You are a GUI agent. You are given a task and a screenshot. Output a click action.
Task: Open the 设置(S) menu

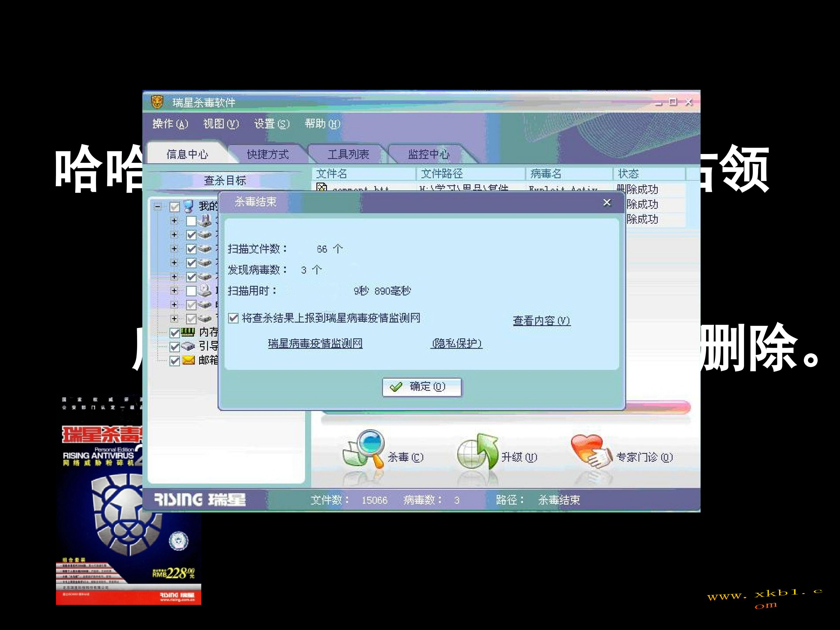pyautogui.click(x=272, y=124)
